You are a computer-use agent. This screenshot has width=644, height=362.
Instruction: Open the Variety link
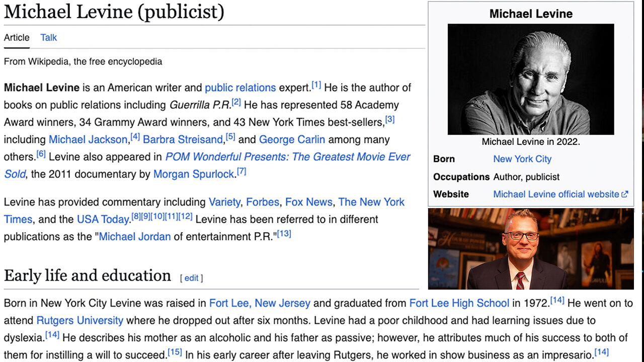pyautogui.click(x=224, y=202)
